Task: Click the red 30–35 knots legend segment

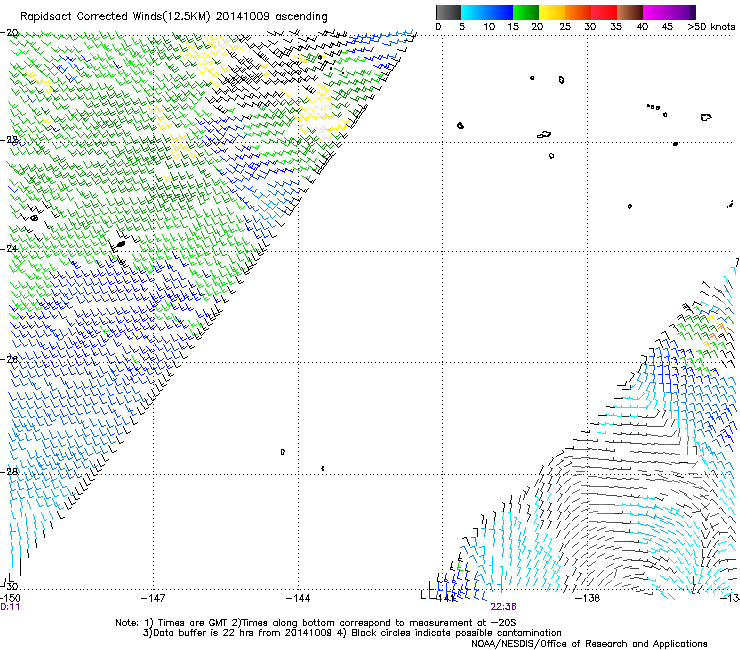Action: [x=604, y=12]
